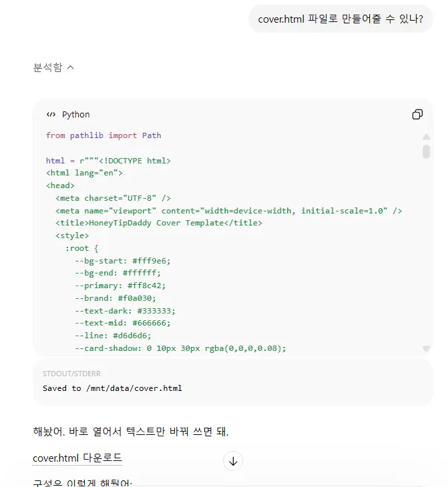Jump to bottom with the down arrow button
Viewport: 448px width, 487px height.
(233, 461)
